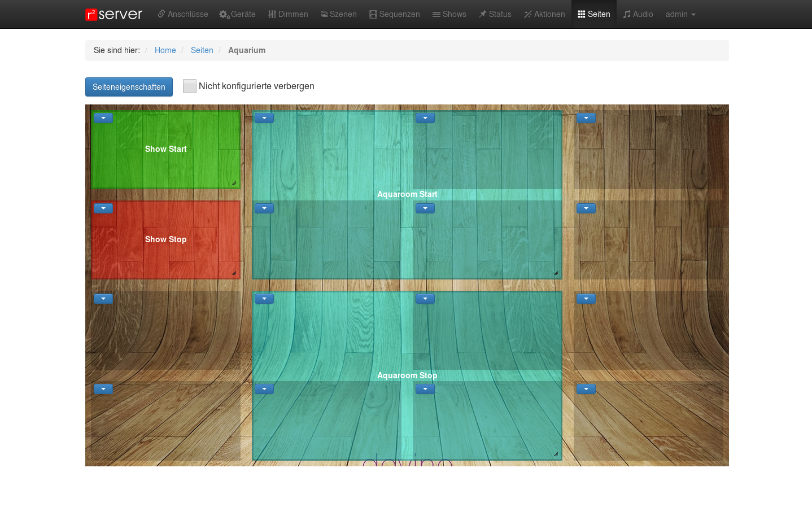Click the r² server logo

(x=113, y=14)
